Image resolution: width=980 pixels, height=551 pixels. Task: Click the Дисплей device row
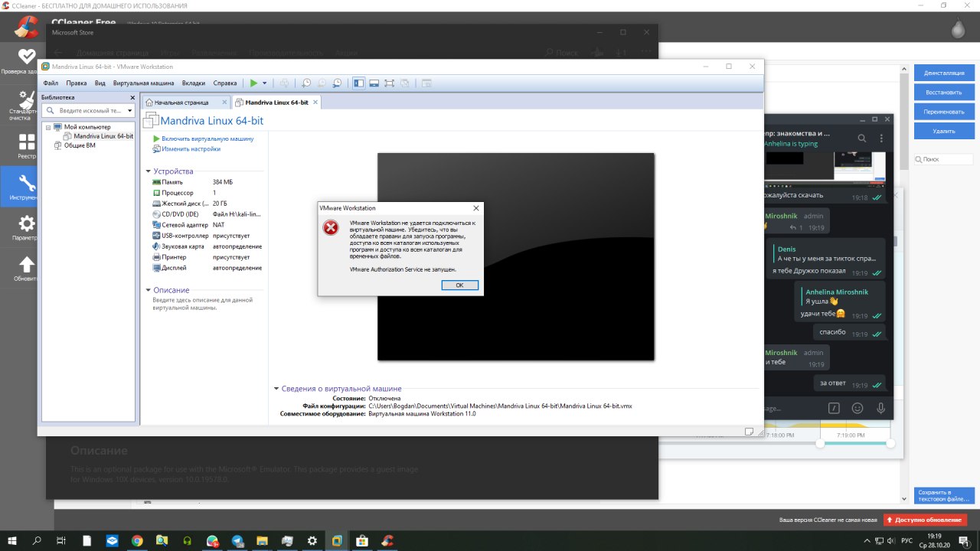tap(207, 268)
